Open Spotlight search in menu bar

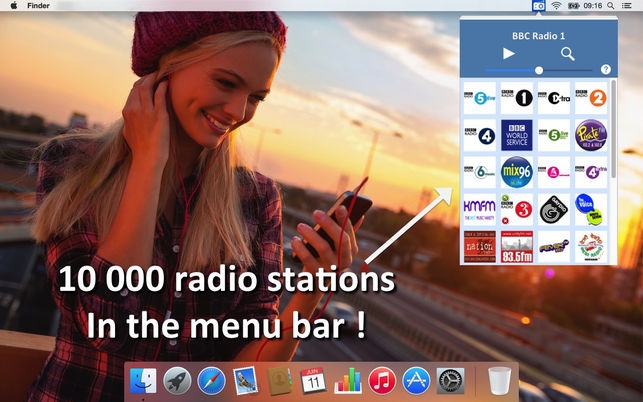pyautogui.click(x=611, y=6)
